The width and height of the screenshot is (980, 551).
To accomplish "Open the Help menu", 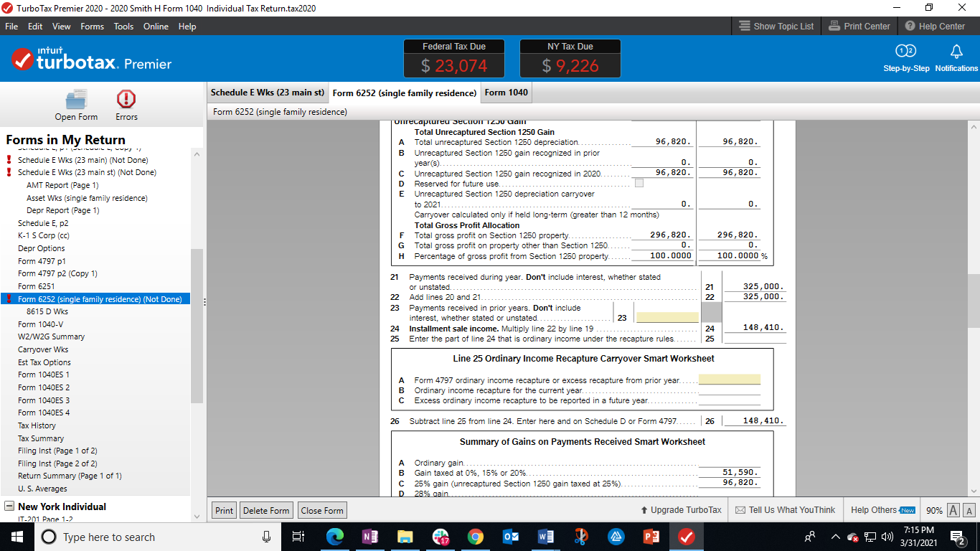I will [187, 27].
